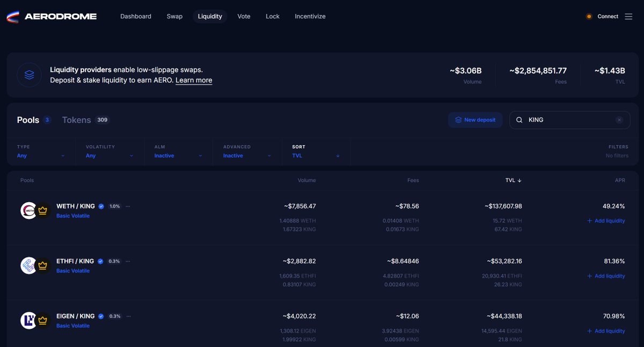This screenshot has height=347, width=644.
Task: Click verified badge next to WETH / KING
Action: point(101,206)
